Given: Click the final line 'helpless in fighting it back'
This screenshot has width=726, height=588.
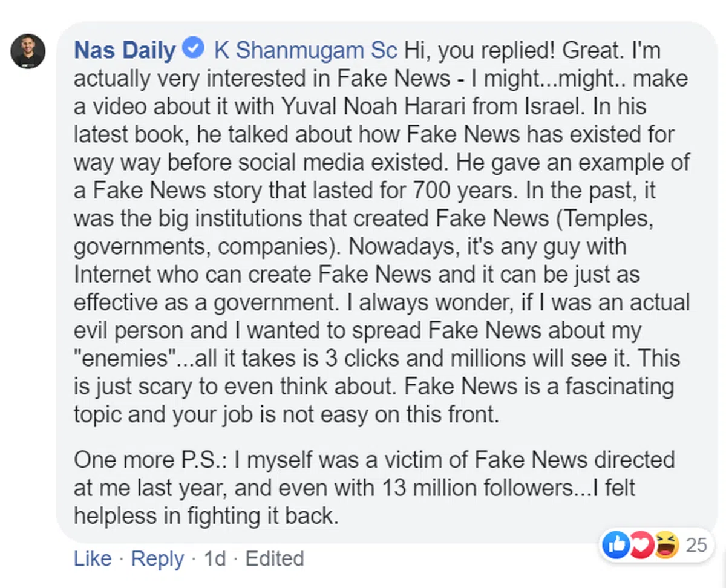Looking at the screenshot, I should coord(204,515).
